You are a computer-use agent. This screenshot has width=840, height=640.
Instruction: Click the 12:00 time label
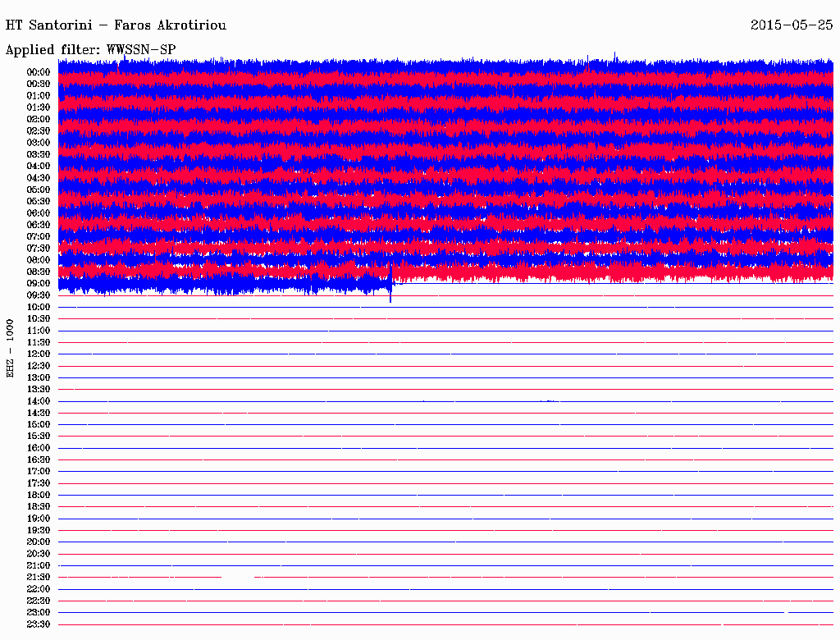tap(39, 354)
